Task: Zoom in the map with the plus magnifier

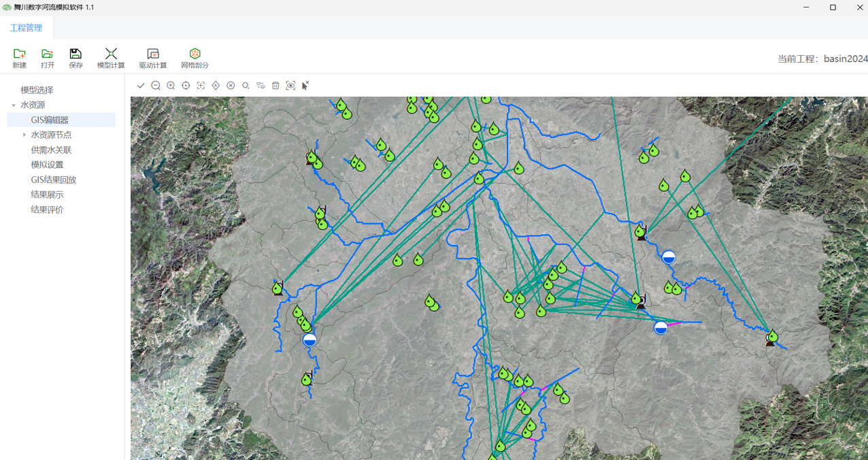Action: tap(171, 86)
